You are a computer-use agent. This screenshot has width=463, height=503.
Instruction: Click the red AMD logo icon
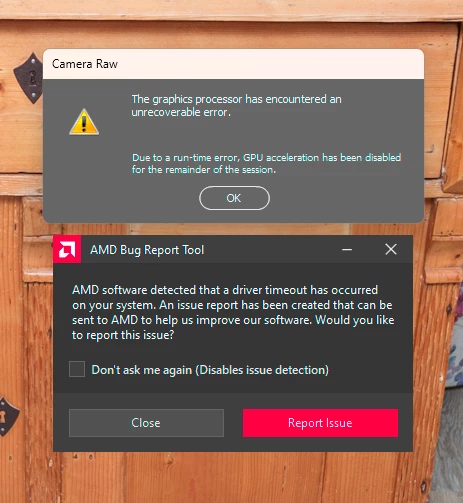(67, 249)
